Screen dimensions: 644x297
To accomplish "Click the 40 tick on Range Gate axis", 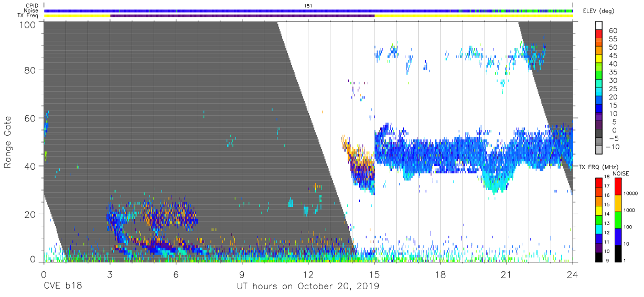I will click(30, 166).
